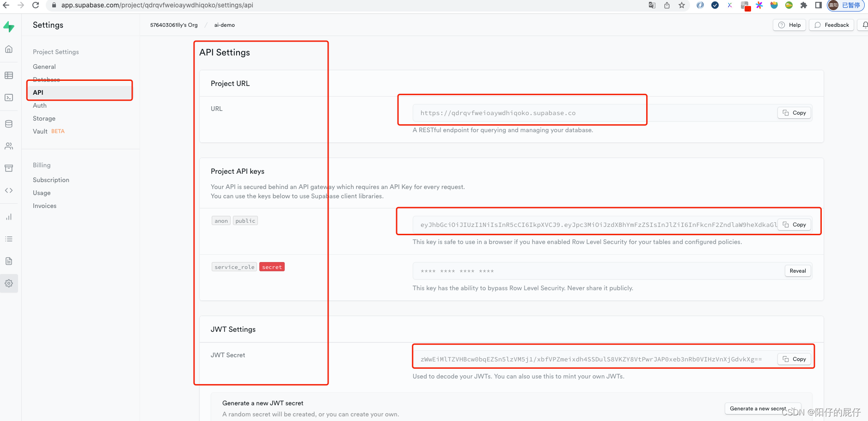Select Vault BETA settings item
This screenshot has width=868, height=421.
[x=49, y=131]
